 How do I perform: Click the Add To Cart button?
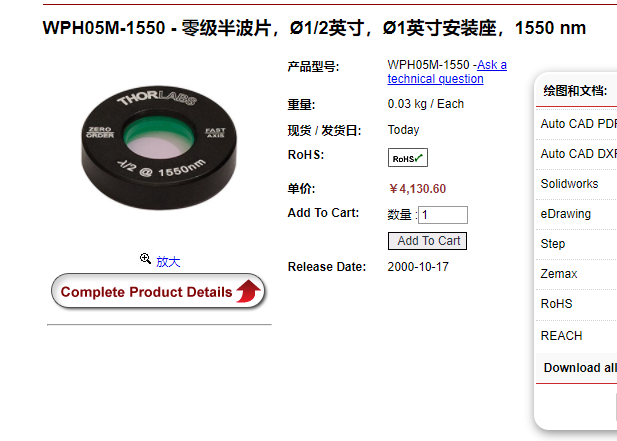click(427, 241)
